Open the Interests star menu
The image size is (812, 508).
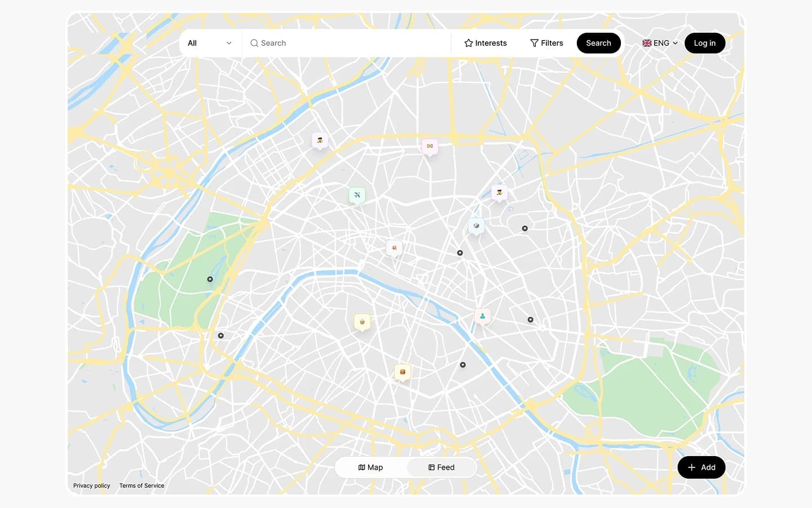pos(486,43)
